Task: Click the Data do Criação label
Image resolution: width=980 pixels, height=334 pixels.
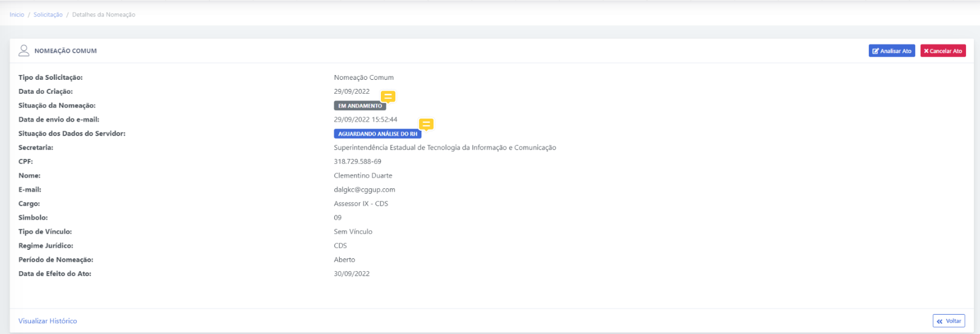Action: click(x=45, y=91)
